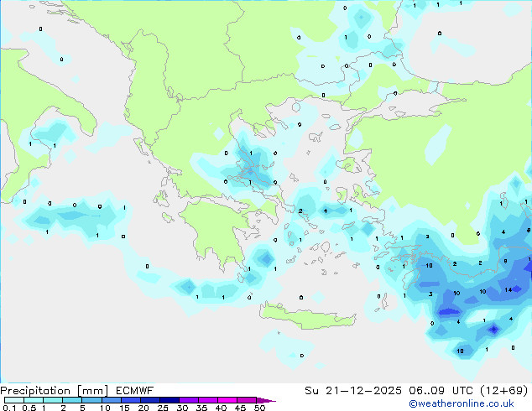This screenshot has width=532, height=411.
Task: Click the 'Su 21-12-2025' date text
Action: 353,391
